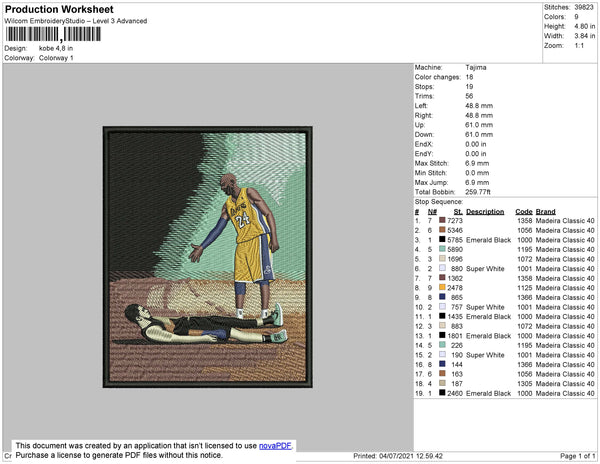Click the 'Page 1 of 1' footer text
The width and height of the screenshot is (600, 464).
[x=577, y=456]
